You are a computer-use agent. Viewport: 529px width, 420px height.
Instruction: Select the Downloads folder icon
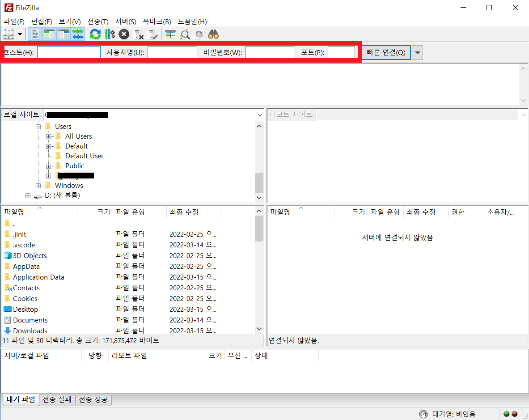click(8, 331)
